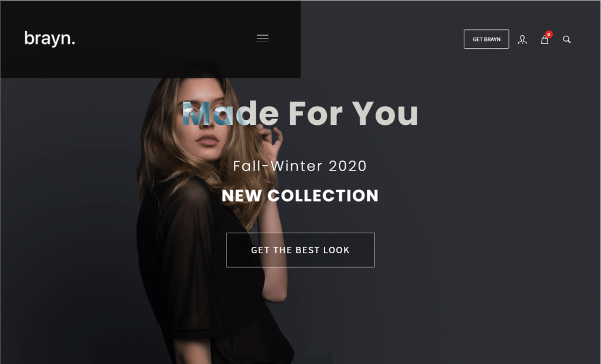Click the NEW COLLECTION heading
601x364 pixels.
click(x=300, y=196)
